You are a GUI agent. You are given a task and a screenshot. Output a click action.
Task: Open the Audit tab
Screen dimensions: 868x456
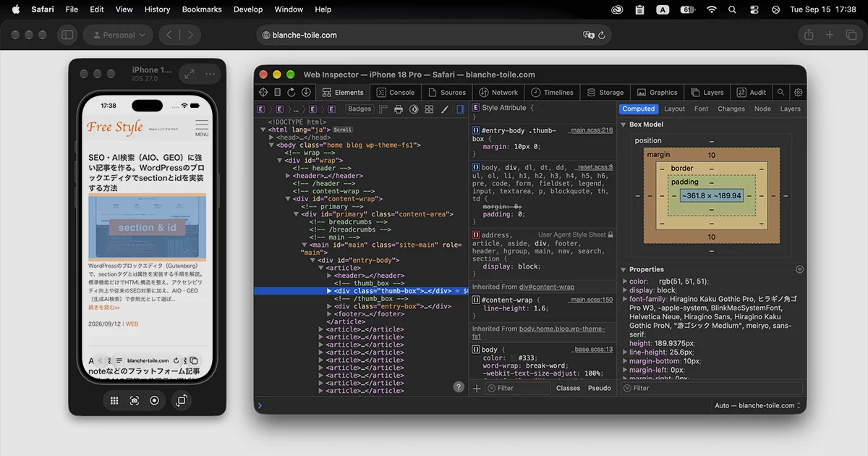(752, 93)
